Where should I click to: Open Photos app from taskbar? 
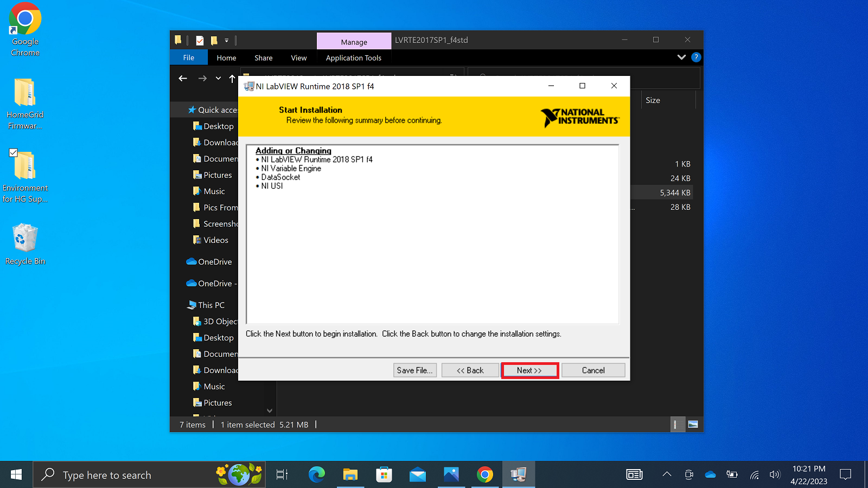point(451,474)
